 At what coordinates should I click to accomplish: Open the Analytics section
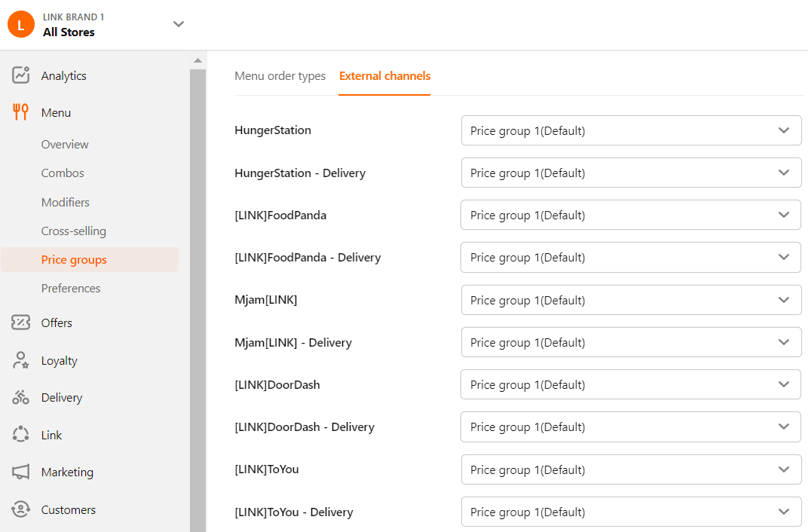point(64,75)
